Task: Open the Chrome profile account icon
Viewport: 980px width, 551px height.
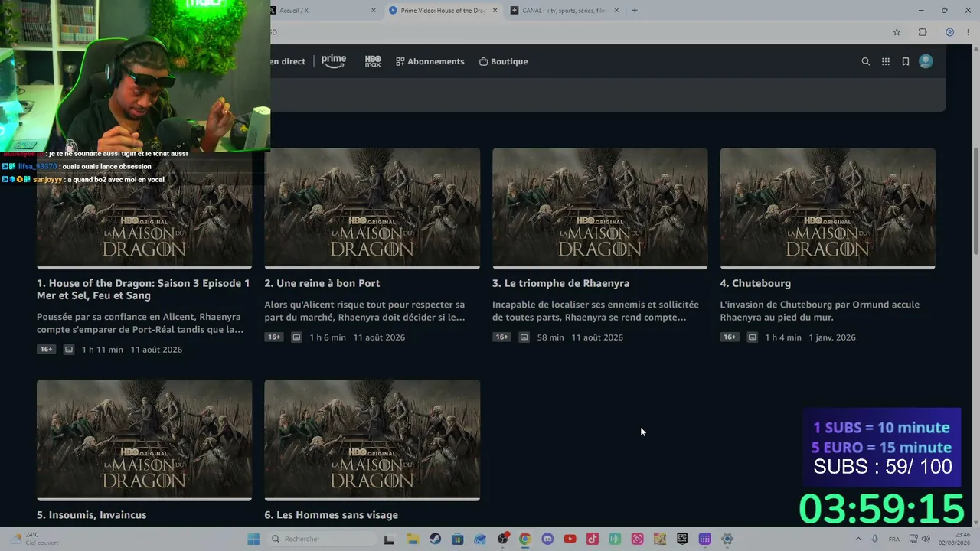Action: point(949,32)
